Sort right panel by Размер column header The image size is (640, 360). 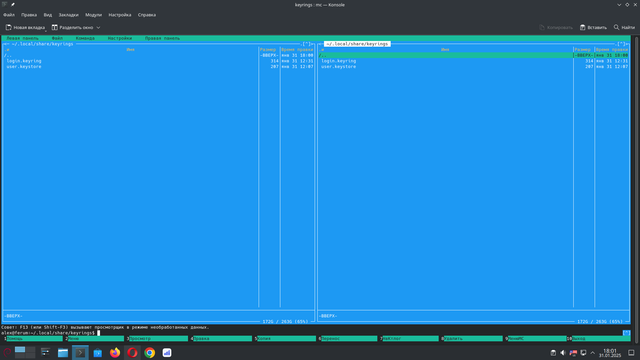point(583,49)
